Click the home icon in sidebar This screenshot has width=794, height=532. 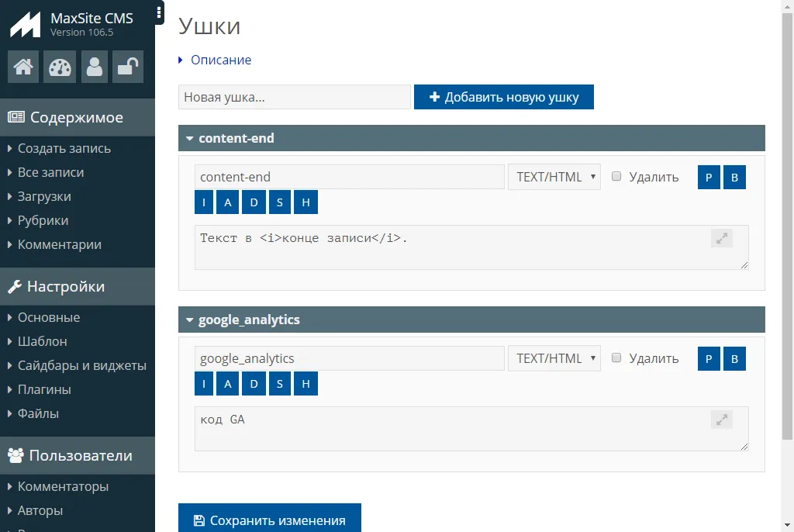[x=23, y=67]
